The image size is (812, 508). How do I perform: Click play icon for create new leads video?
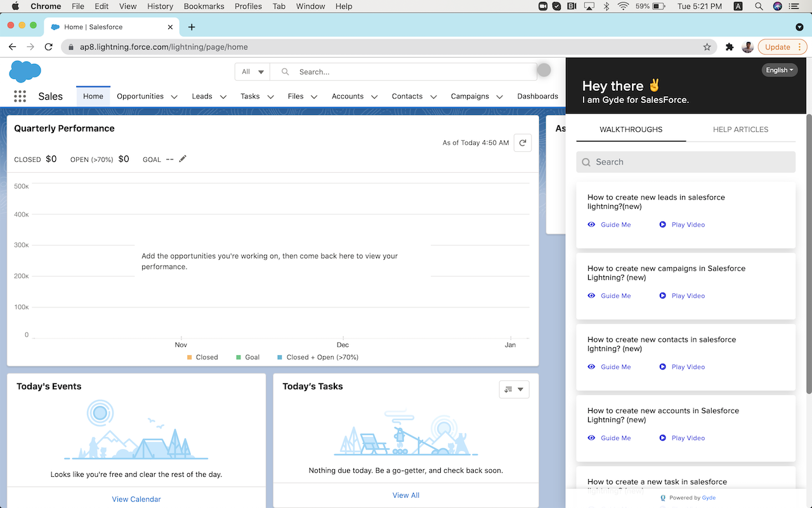[x=662, y=224]
